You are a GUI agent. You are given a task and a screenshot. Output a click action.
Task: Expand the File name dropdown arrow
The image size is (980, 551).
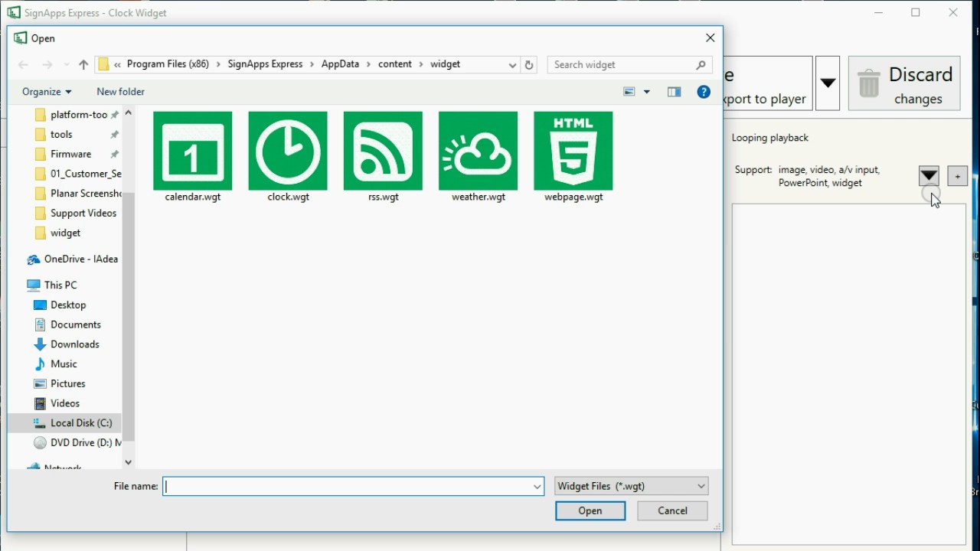tap(537, 486)
